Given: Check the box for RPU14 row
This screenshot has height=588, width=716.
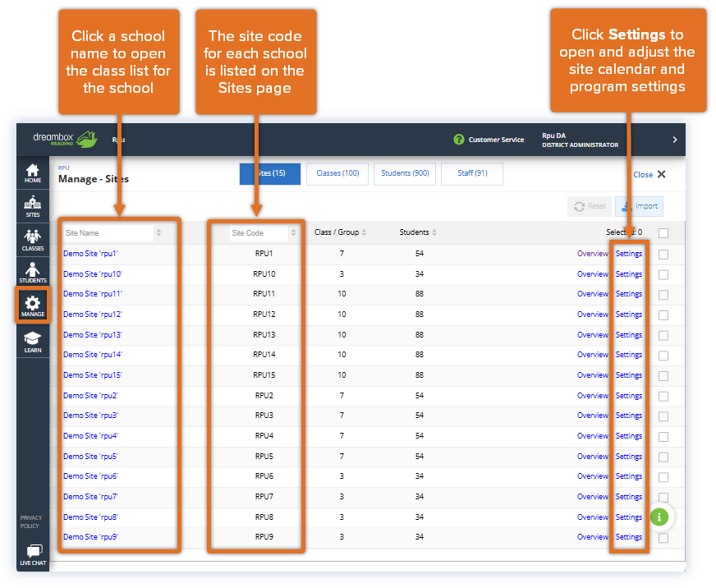Looking at the screenshot, I should coord(663,356).
